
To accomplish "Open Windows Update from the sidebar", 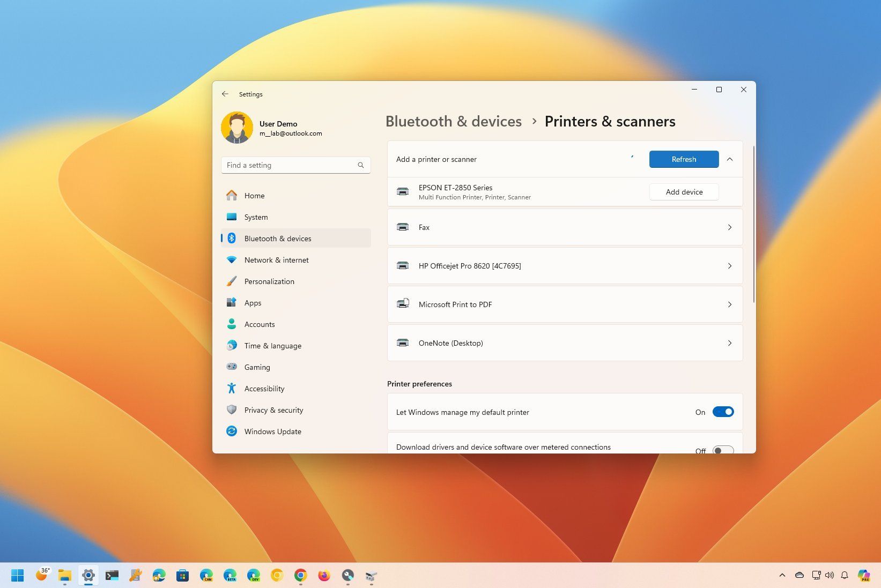I will point(272,431).
